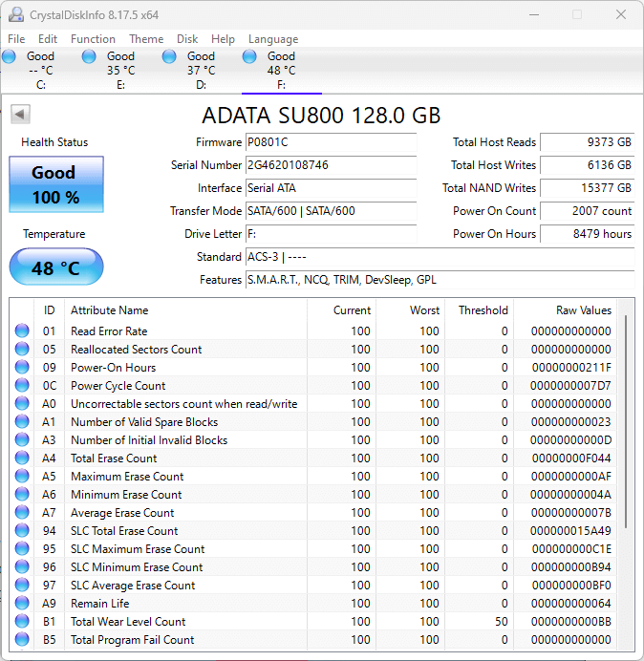This screenshot has width=644, height=661.
Task: Click the ID column header
Action: click(50, 310)
